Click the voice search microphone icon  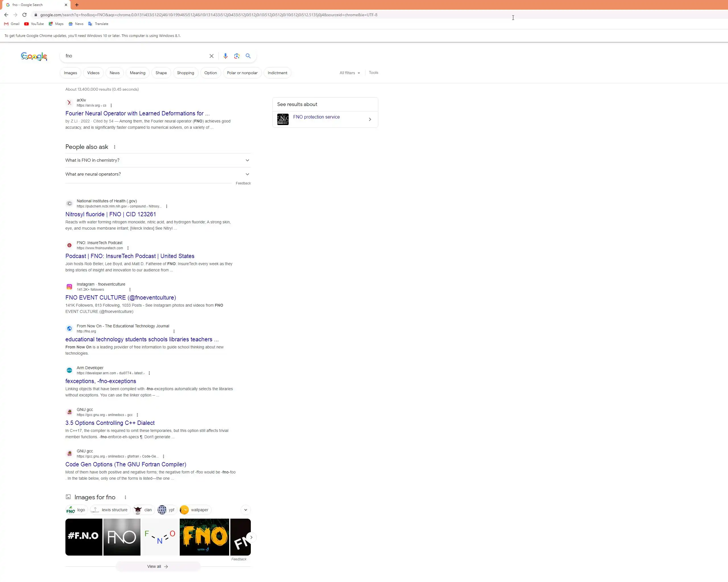click(225, 56)
